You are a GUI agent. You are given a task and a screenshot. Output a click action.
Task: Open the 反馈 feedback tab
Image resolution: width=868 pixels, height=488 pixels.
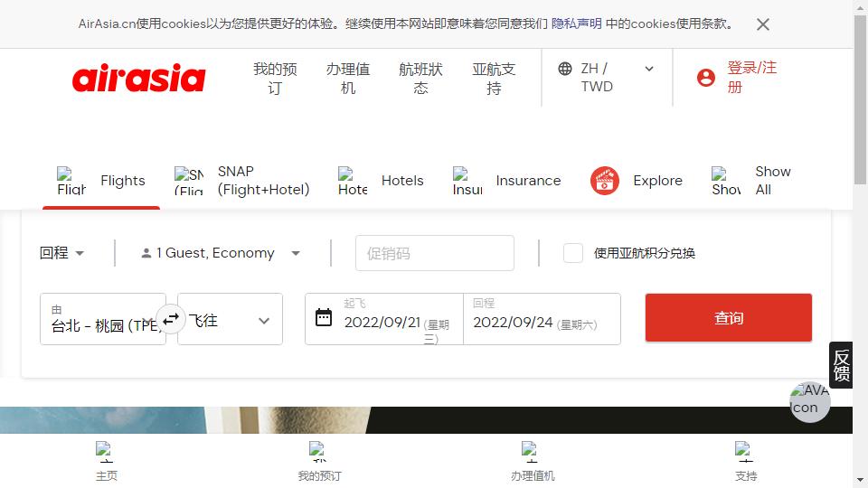point(841,365)
